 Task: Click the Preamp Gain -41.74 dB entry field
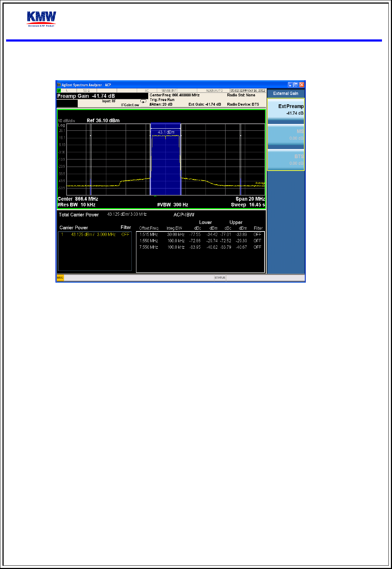[102, 96]
